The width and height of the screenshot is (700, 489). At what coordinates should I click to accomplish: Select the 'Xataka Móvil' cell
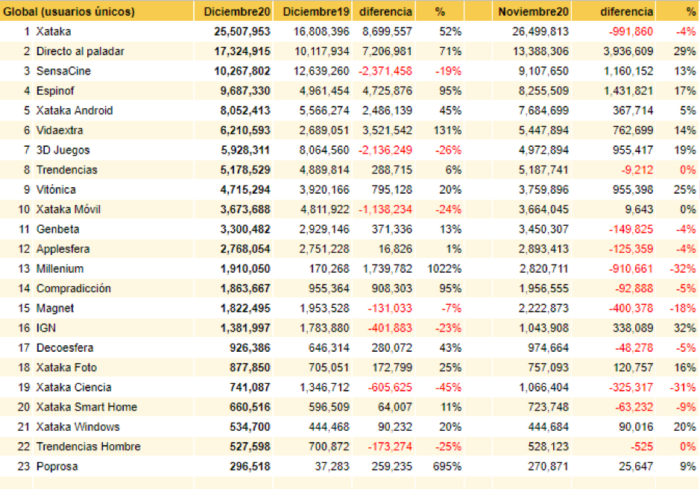[68, 209]
